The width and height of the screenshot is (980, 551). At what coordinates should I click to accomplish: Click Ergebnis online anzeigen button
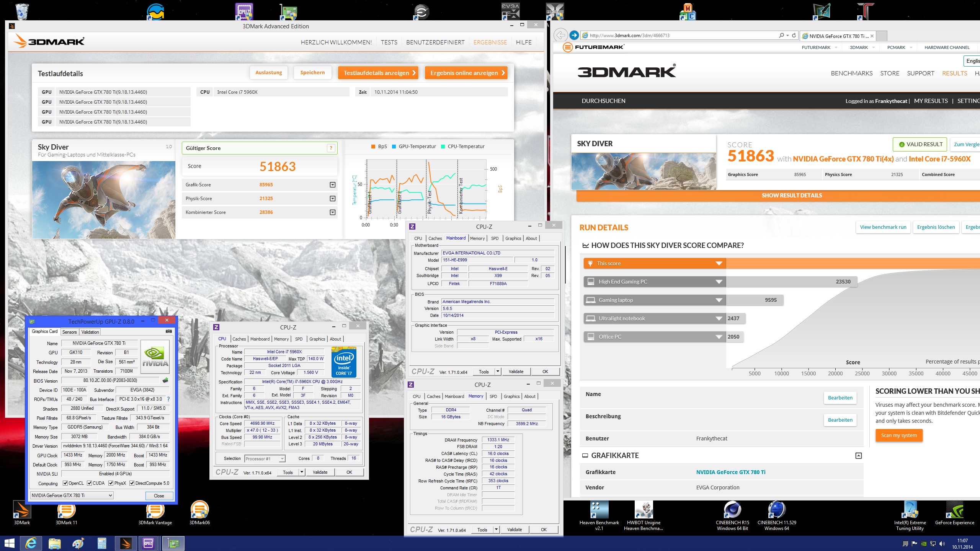[x=466, y=73]
